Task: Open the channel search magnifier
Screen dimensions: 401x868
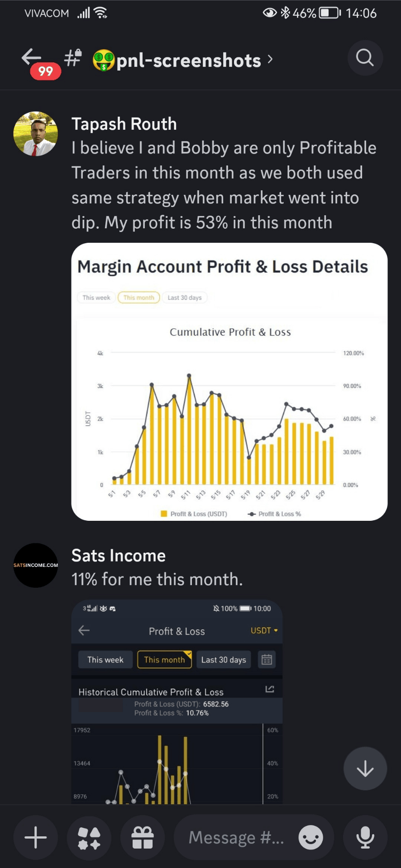Action: pos(365,58)
